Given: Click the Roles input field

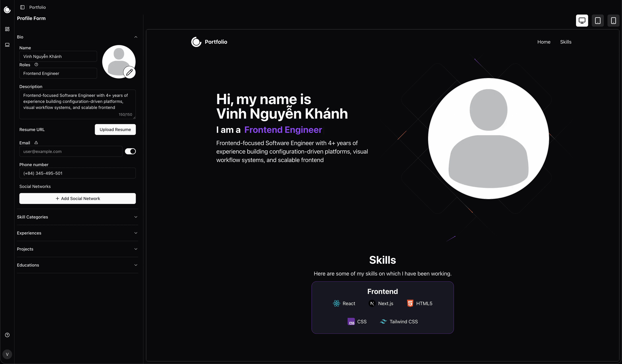Looking at the screenshot, I should [x=58, y=73].
